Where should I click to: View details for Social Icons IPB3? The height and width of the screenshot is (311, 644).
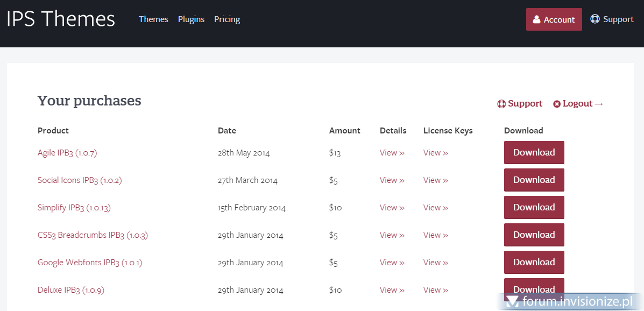392,180
